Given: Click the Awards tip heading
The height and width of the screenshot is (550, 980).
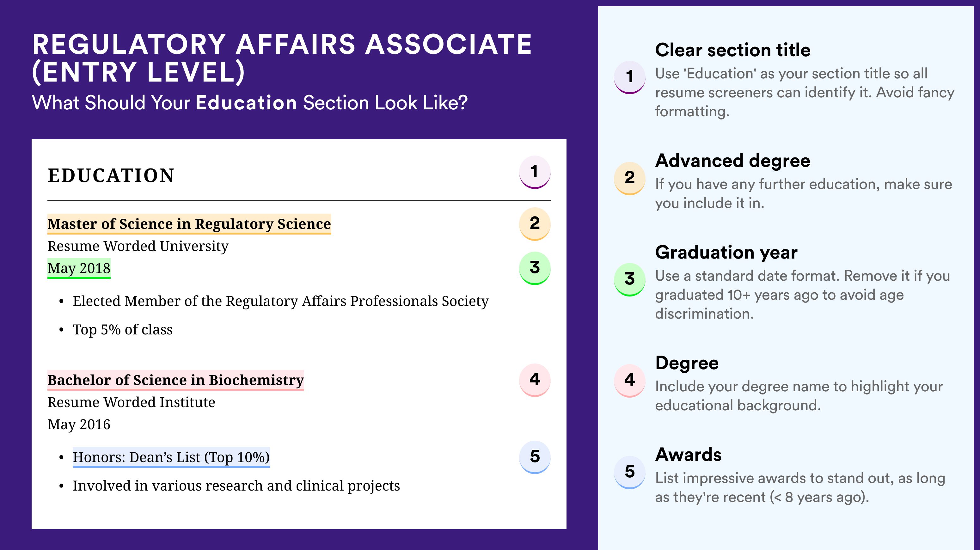Looking at the screenshot, I should [x=688, y=455].
